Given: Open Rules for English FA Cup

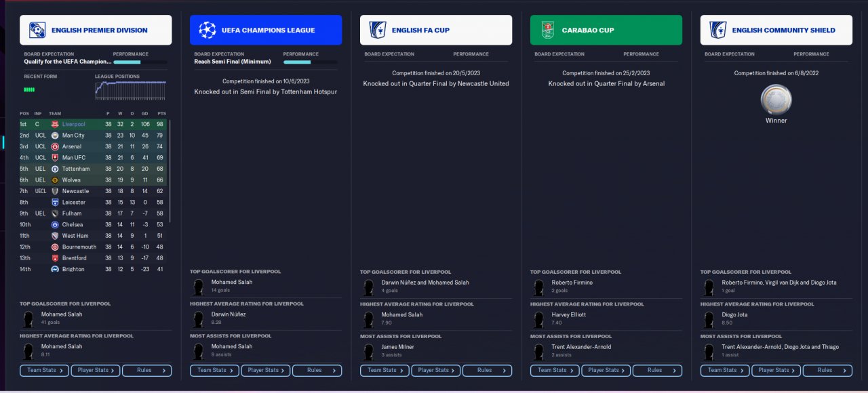Looking at the screenshot, I should [x=488, y=371].
